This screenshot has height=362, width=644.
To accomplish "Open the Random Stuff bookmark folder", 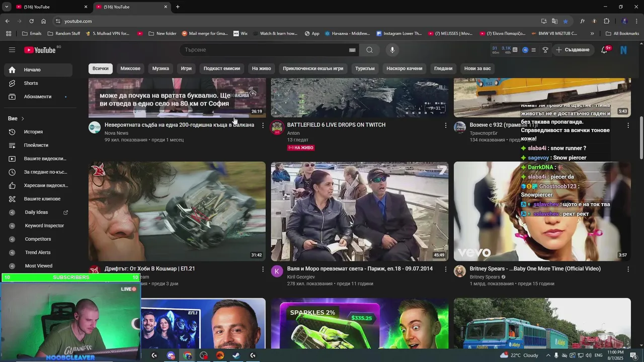I will point(64,34).
